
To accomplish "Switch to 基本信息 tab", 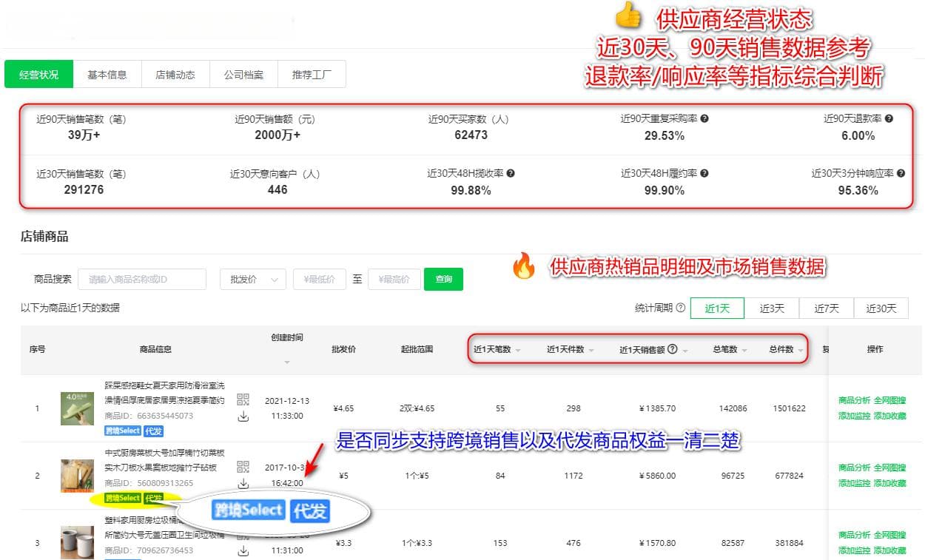I will coord(107,75).
